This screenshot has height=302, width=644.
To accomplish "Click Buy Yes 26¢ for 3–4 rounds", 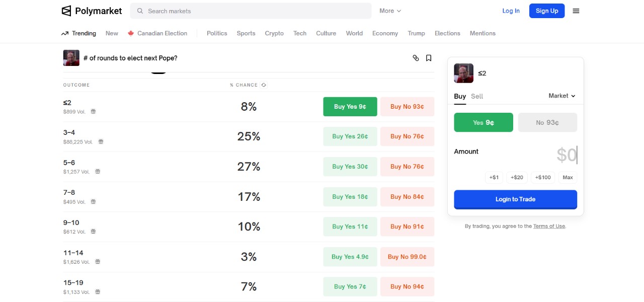I will pos(350,136).
